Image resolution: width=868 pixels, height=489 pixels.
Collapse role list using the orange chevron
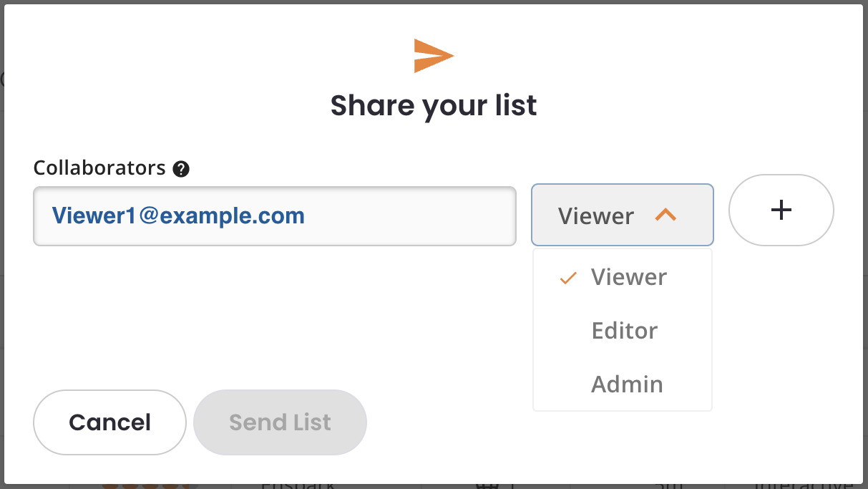[665, 215]
